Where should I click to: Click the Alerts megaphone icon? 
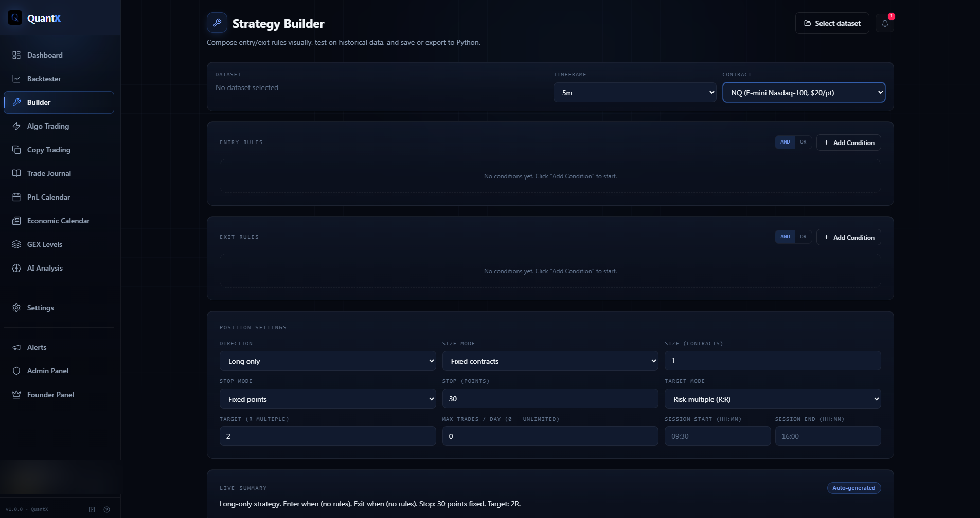(16, 347)
